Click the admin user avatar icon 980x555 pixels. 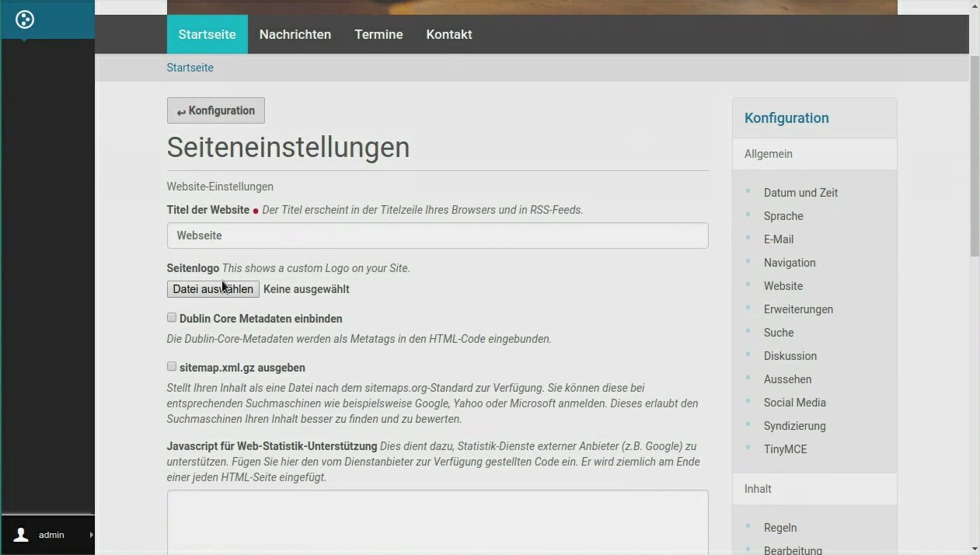click(21, 535)
